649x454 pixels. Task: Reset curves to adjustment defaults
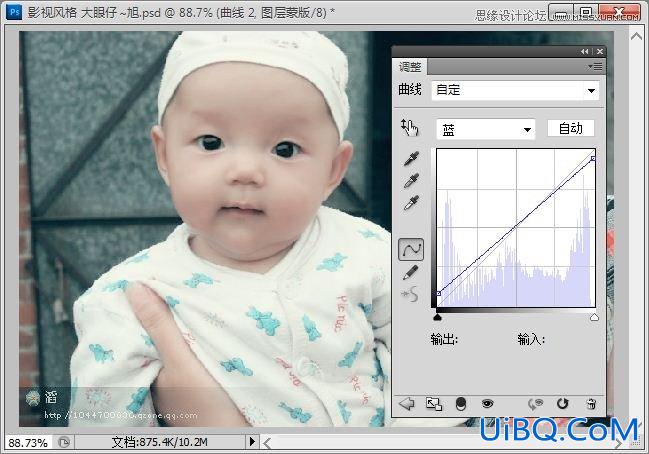(562, 403)
